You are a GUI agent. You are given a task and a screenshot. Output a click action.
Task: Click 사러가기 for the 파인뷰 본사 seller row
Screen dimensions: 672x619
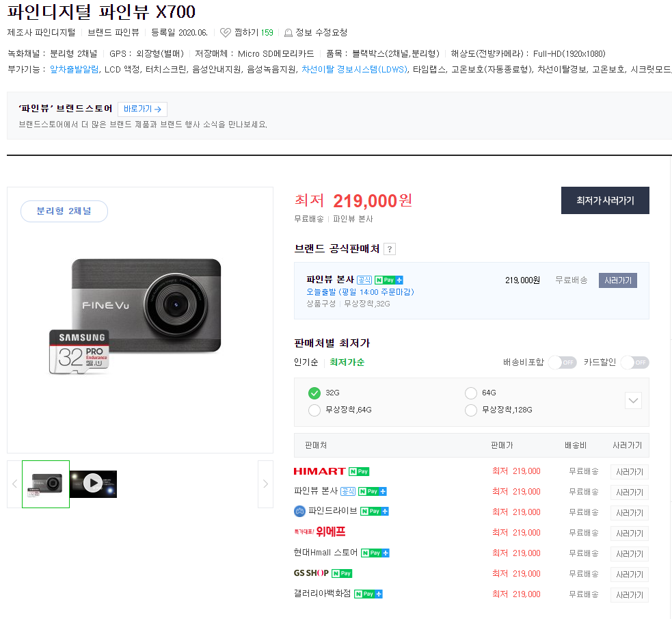pyautogui.click(x=629, y=492)
